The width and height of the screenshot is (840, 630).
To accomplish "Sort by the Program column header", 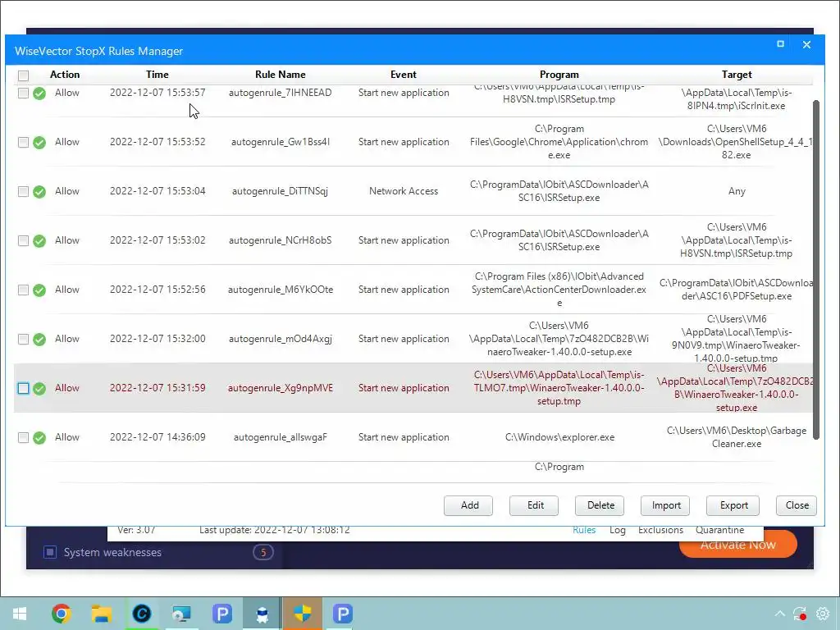I will coord(559,75).
